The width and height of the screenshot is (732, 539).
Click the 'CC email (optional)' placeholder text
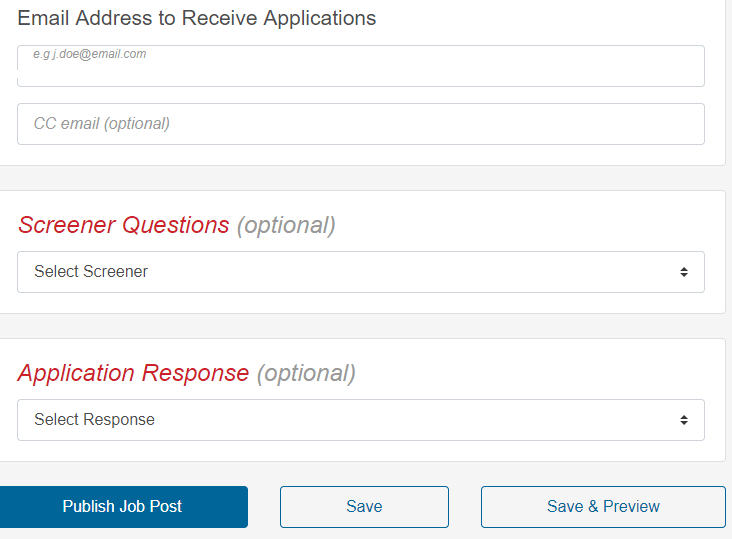pos(102,124)
